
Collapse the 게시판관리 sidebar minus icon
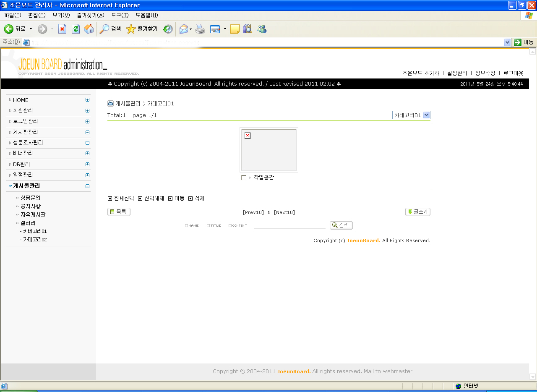coord(87,132)
